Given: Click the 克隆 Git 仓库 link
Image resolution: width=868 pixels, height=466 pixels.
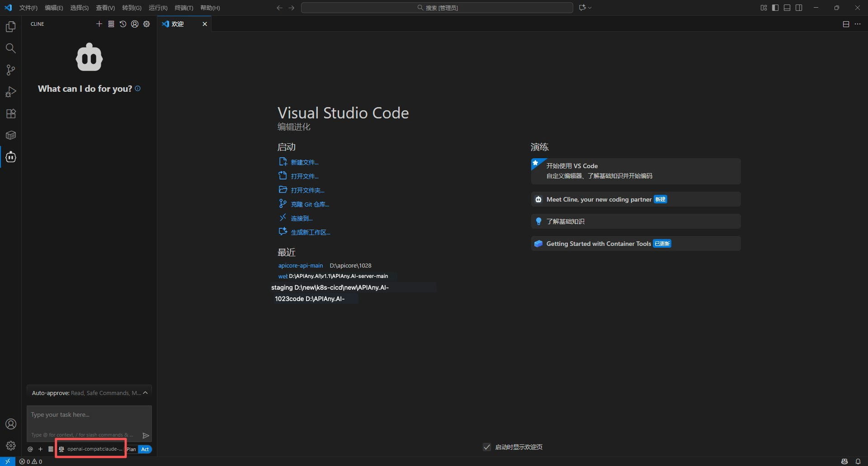Looking at the screenshot, I should [x=310, y=204].
